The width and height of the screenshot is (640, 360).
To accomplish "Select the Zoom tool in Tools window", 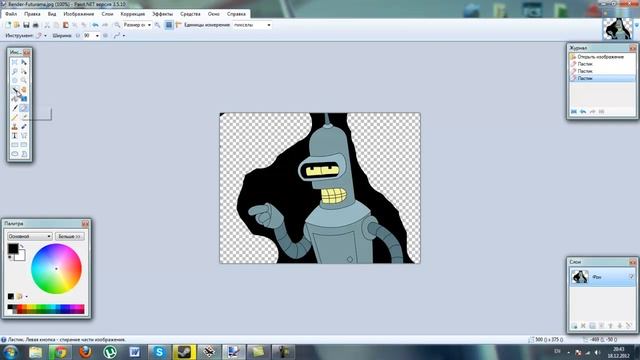I will (x=24, y=80).
